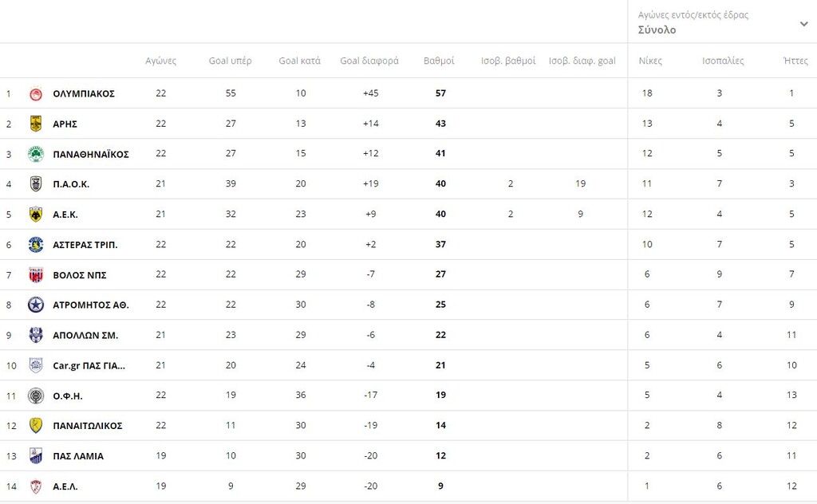Click the Asteras Tripolis crest icon
817x504 pixels.
36,245
